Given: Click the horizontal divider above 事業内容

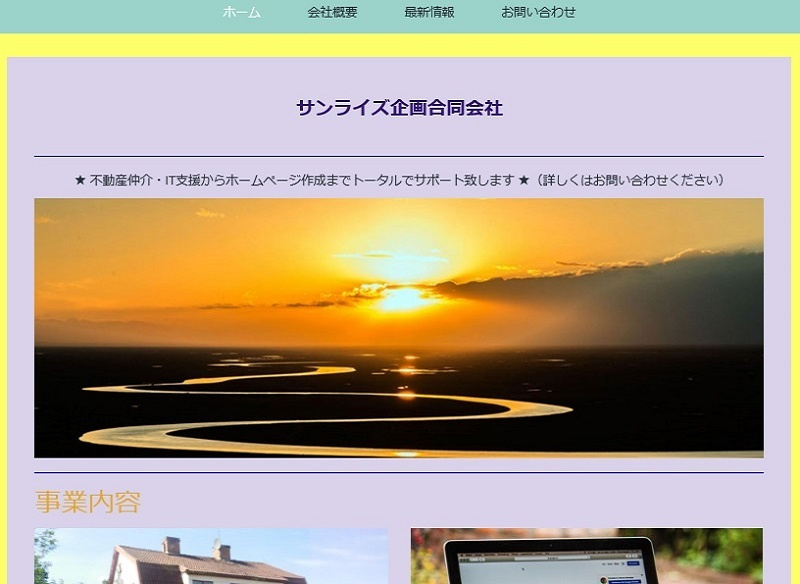Looking at the screenshot, I should (x=399, y=472).
